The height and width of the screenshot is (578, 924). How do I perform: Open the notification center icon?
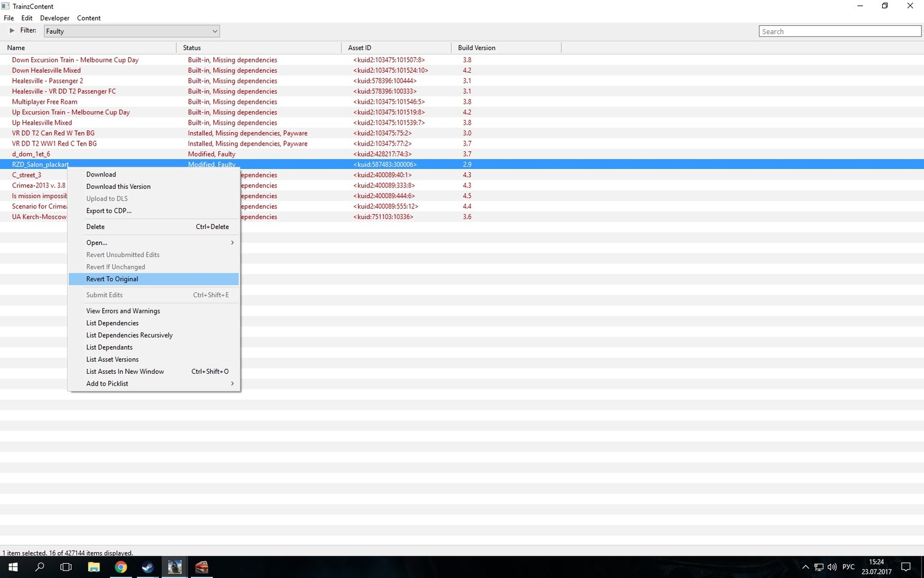point(906,567)
